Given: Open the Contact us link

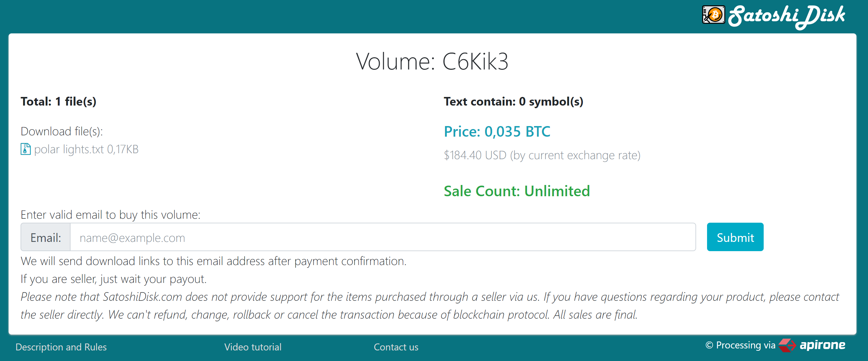Looking at the screenshot, I should (396, 347).
